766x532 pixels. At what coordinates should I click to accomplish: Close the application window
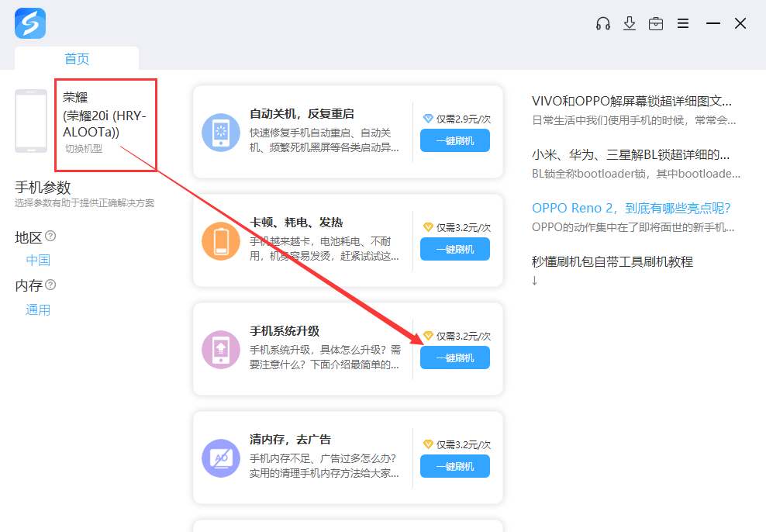(740, 23)
